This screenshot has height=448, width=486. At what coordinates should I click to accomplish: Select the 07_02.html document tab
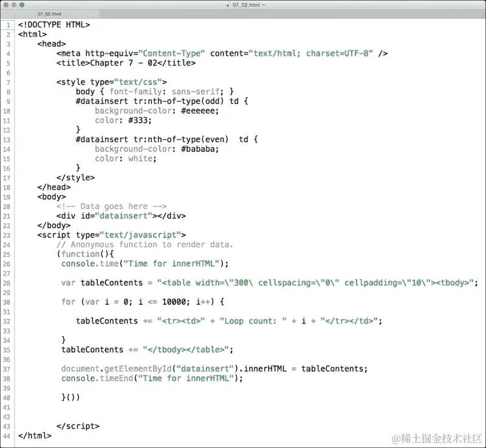(50, 14)
